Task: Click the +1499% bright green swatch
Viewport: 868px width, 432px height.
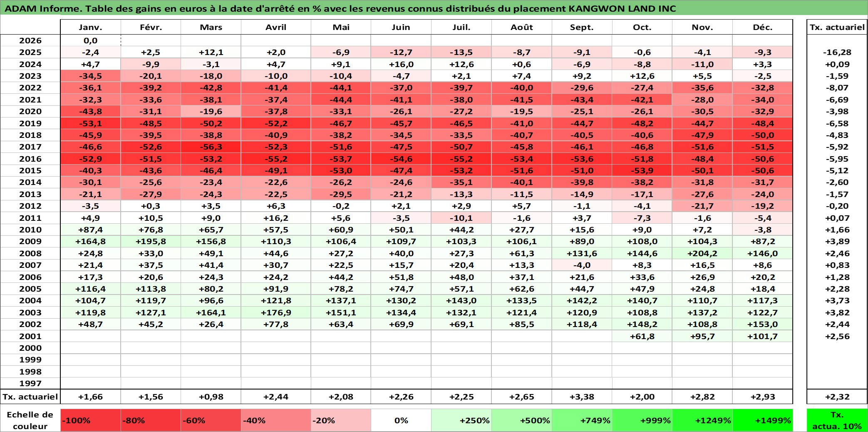Action: (763, 420)
